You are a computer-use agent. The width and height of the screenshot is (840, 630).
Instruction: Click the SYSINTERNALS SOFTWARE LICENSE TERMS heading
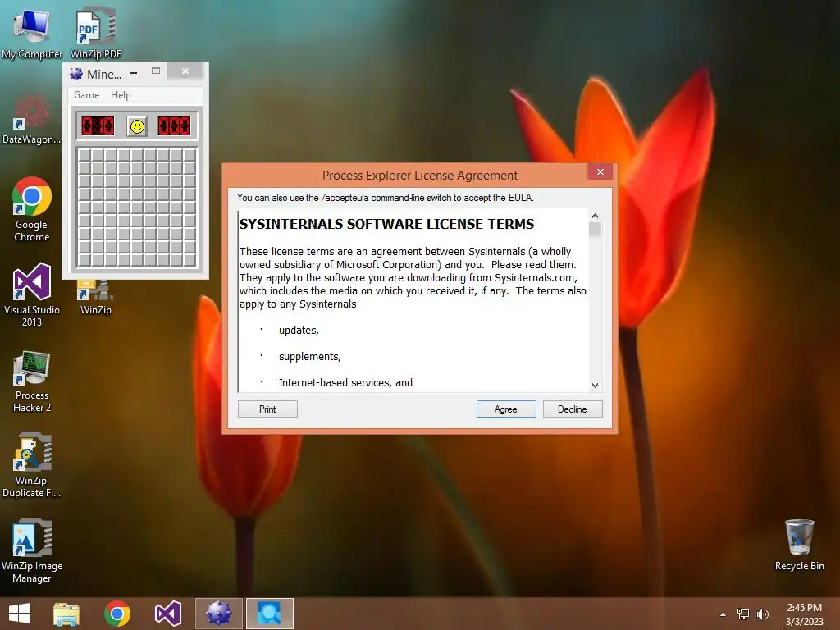pos(386,224)
